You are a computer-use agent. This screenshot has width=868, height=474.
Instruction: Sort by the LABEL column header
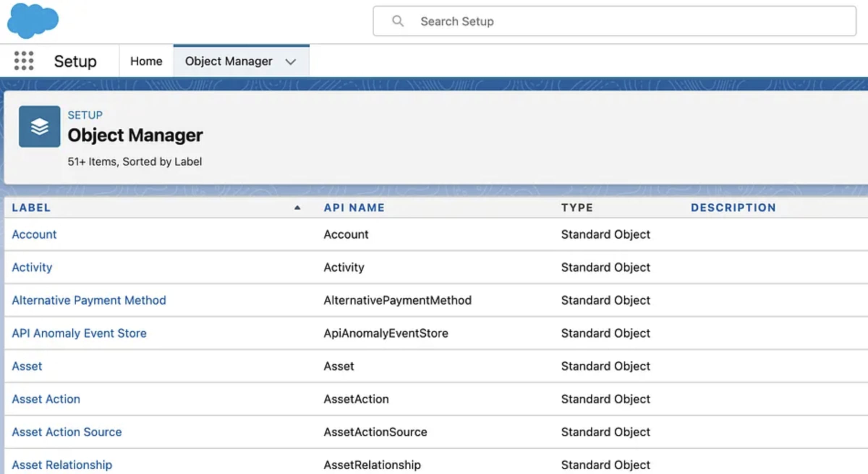pyautogui.click(x=31, y=208)
